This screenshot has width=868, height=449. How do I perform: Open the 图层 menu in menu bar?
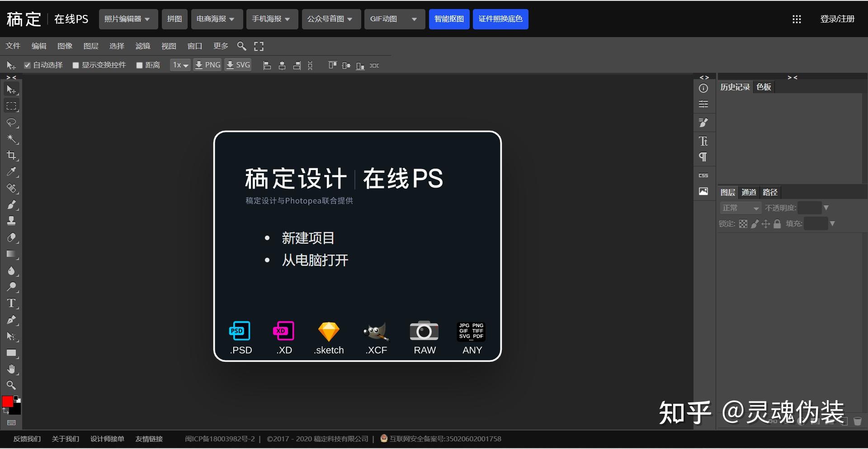click(91, 46)
